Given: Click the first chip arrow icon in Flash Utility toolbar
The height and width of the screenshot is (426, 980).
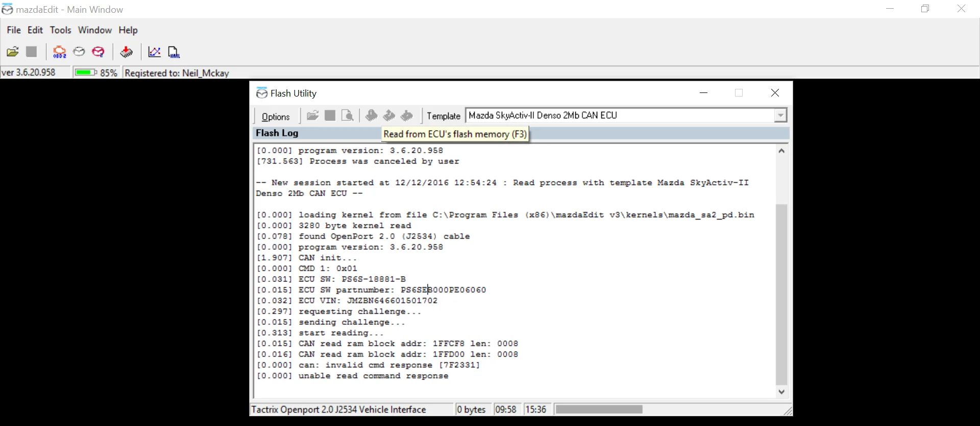Looking at the screenshot, I should (372, 115).
